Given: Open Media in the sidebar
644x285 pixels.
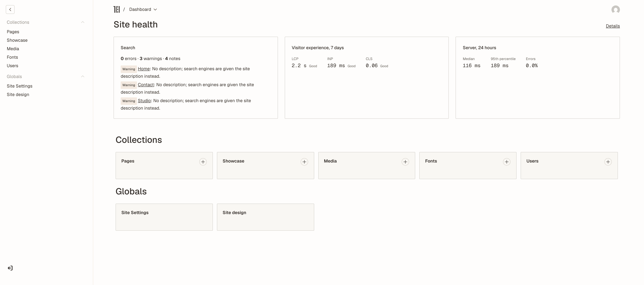Looking at the screenshot, I should tap(13, 49).
